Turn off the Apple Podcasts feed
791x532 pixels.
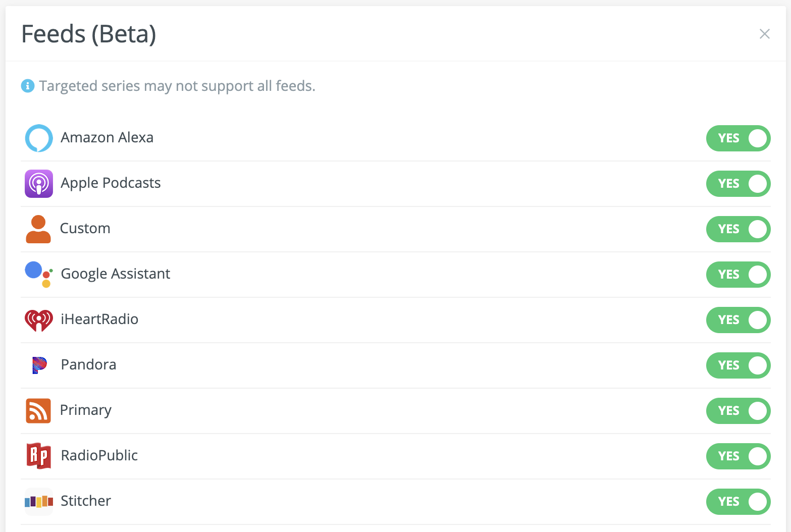(x=738, y=184)
